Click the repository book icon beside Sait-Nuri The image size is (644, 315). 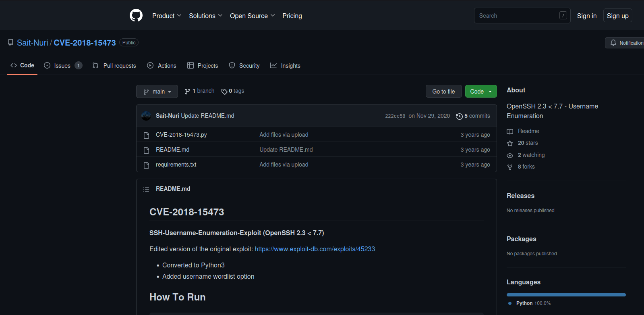coord(10,42)
